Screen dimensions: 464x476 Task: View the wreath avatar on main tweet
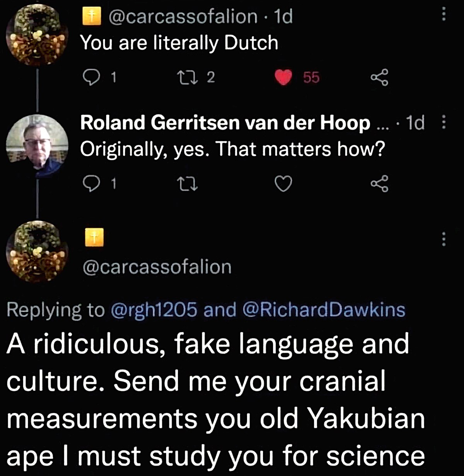click(37, 251)
